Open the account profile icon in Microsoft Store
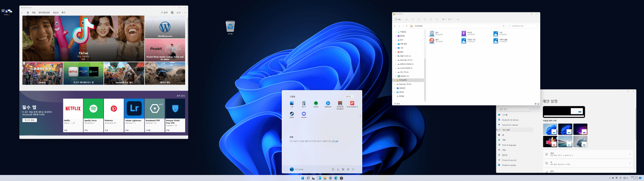This screenshot has height=181, width=644. click(172, 12)
